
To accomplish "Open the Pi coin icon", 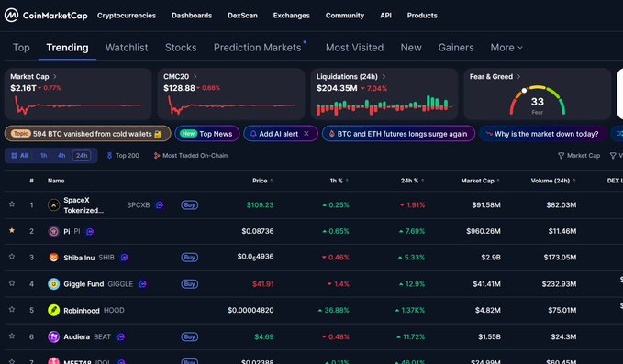I will click(53, 231).
